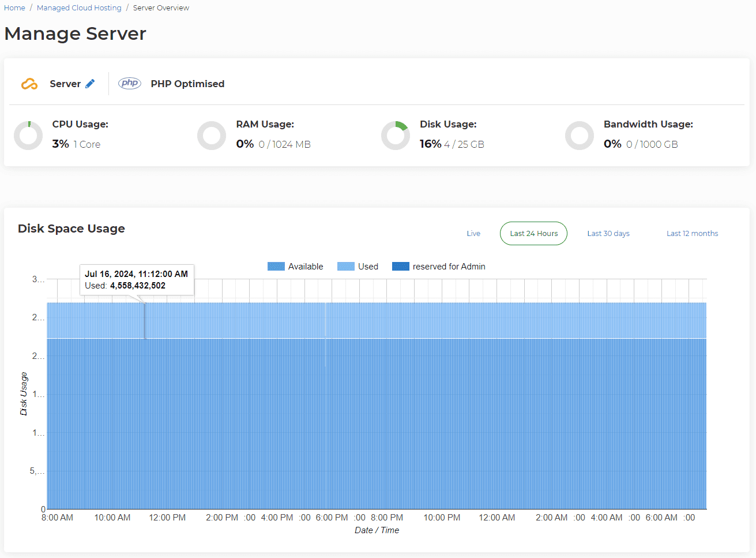Screen dimensions: 756x558
Task: Click the Disk Usage y-axis title
Action: (x=24, y=394)
